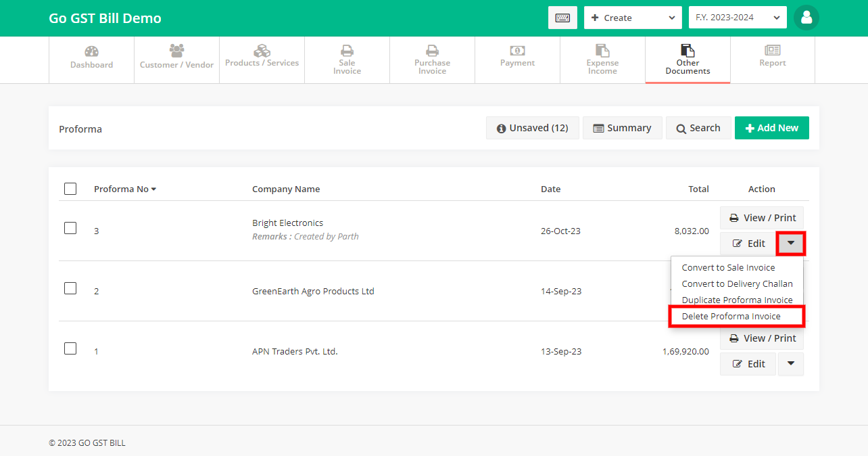The width and height of the screenshot is (868, 456).
Task: Open the Purchase Invoice section
Action: click(x=432, y=60)
